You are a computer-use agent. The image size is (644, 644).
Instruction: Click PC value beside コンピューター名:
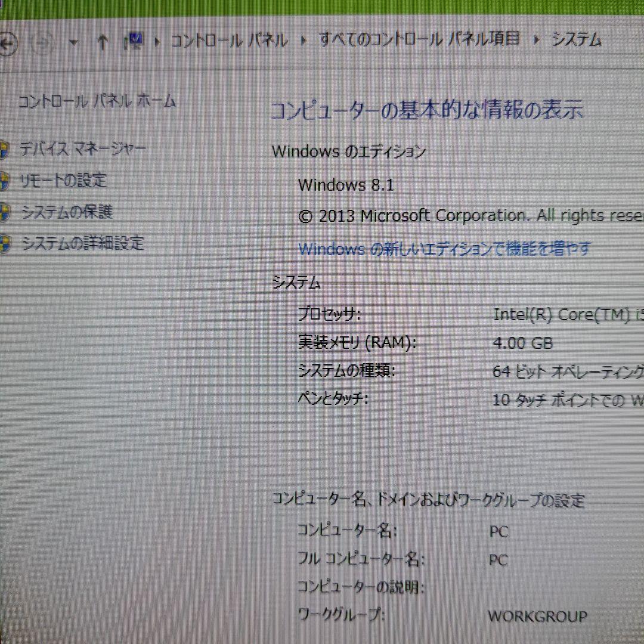click(x=499, y=532)
